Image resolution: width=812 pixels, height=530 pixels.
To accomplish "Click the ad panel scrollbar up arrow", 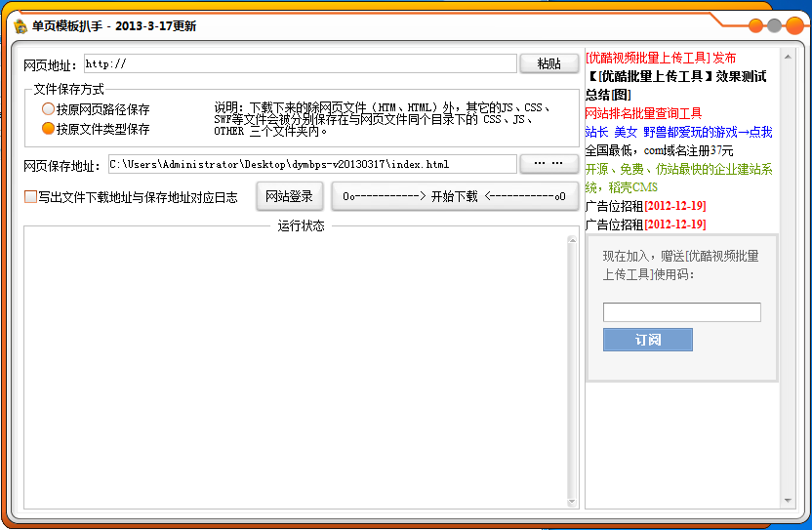I will pyautogui.click(x=788, y=57).
